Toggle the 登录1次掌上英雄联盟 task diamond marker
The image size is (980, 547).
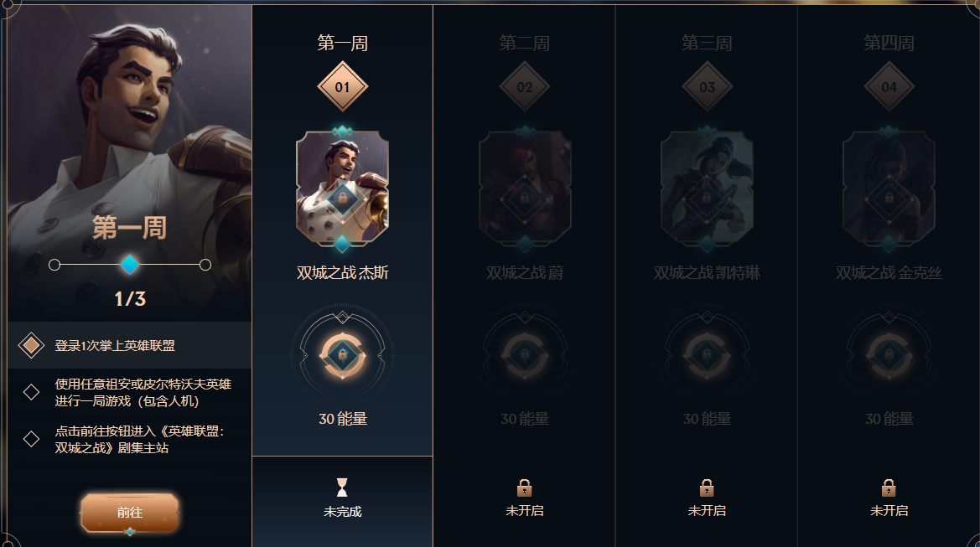point(31,345)
